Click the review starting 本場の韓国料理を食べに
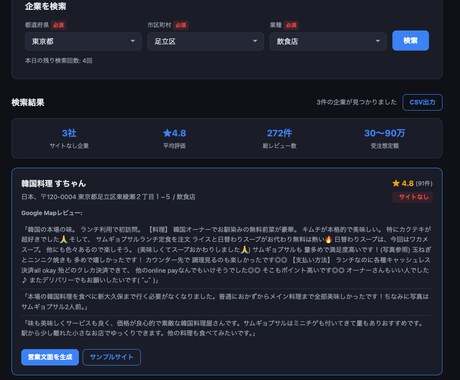460x380 pixels. point(226,302)
